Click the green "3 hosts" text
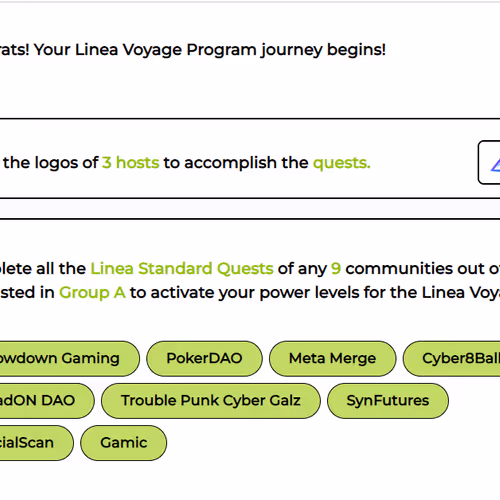Image resolution: width=500 pixels, height=500 pixels. [131, 163]
